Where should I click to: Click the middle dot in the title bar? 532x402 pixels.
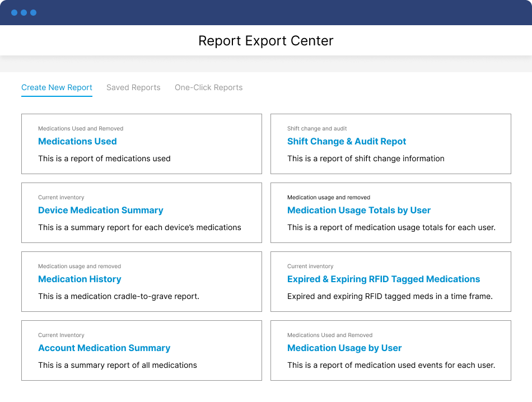coord(24,12)
